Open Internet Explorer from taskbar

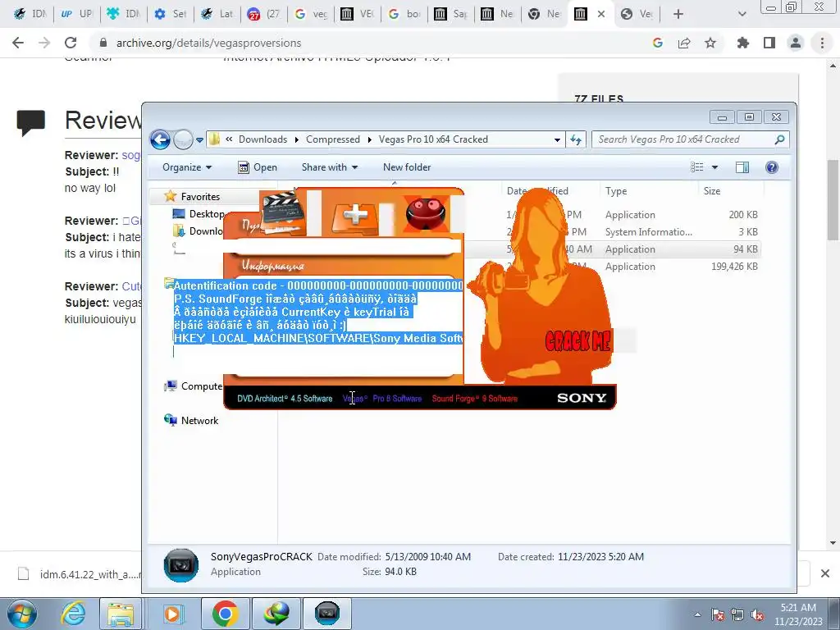coord(72,614)
